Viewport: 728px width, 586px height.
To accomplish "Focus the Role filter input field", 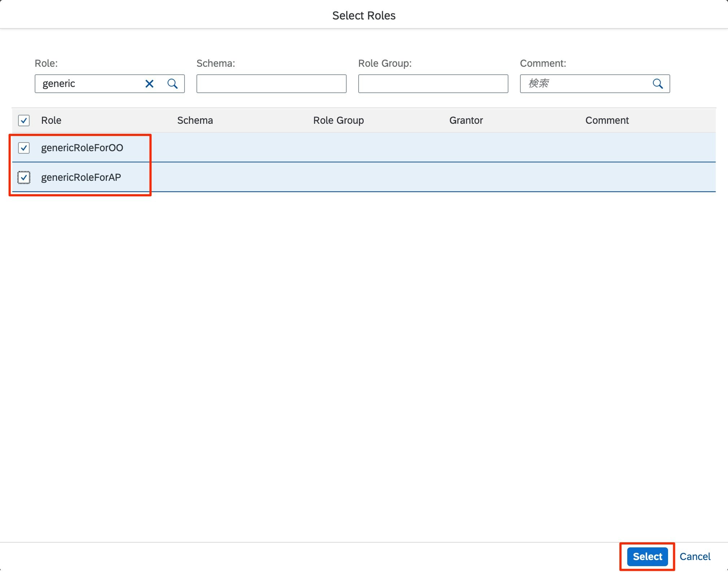I will click(x=90, y=84).
